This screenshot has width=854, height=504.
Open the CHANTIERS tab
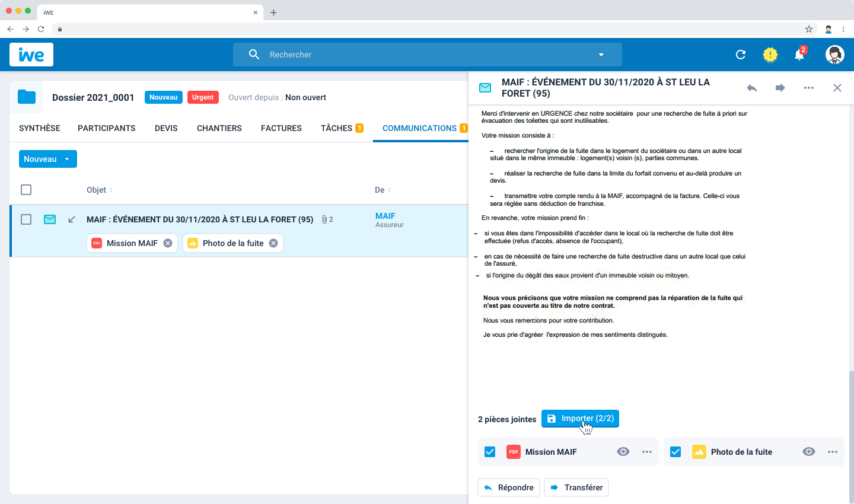[x=219, y=128]
